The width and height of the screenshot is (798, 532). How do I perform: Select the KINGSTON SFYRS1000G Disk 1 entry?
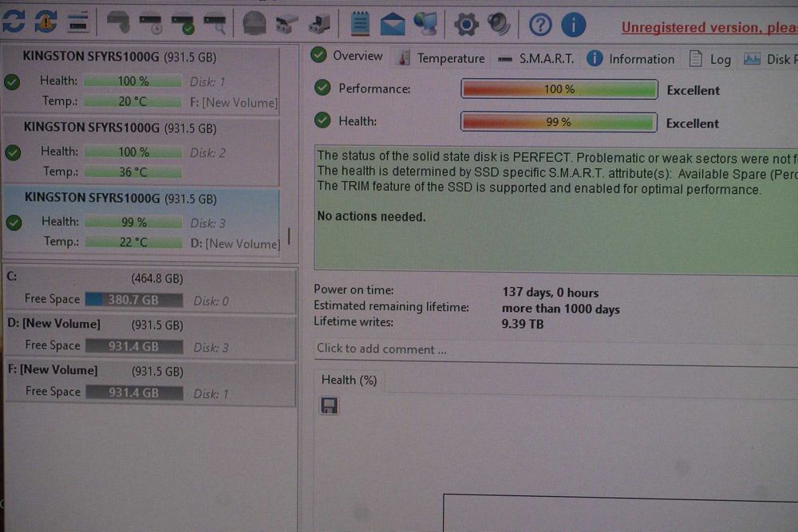pyautogui.click(x=141, y=79)
